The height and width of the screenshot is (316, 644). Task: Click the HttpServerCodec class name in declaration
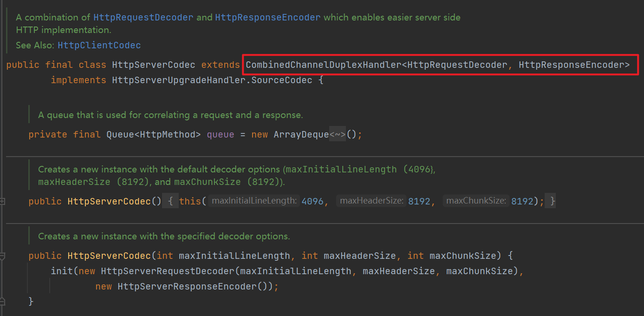(154, 65)
